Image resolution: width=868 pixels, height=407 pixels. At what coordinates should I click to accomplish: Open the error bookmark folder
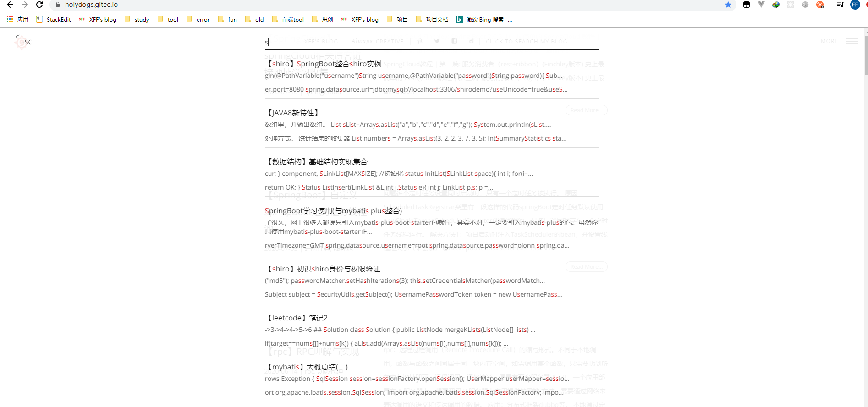(x=198, y=19)
